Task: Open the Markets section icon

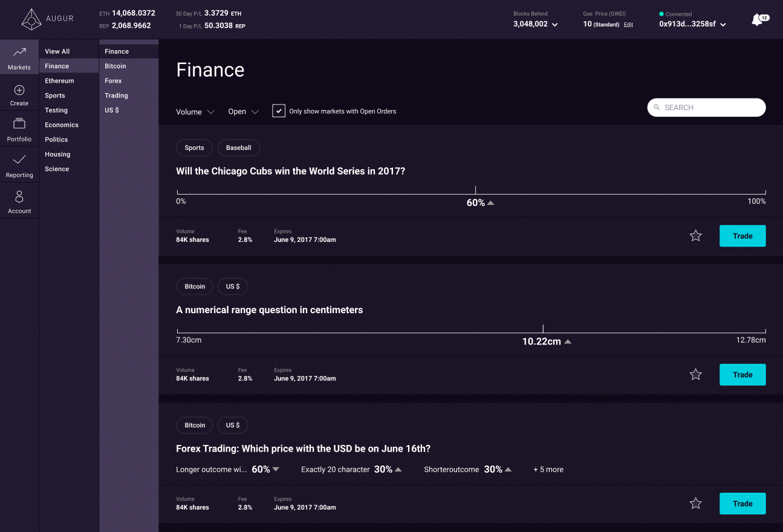Action: 19,54
